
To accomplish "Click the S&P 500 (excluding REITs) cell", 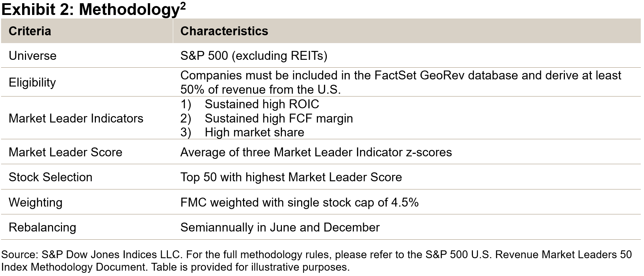I will (x=253, y=56).
